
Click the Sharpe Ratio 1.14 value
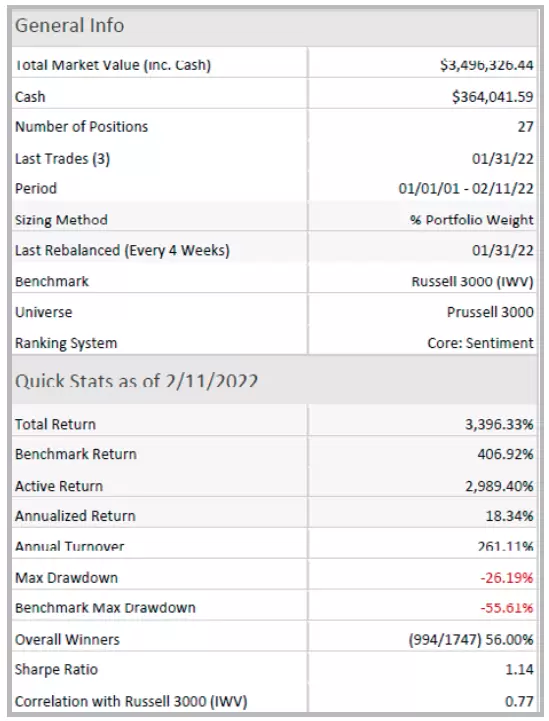[x=519, y=670]
